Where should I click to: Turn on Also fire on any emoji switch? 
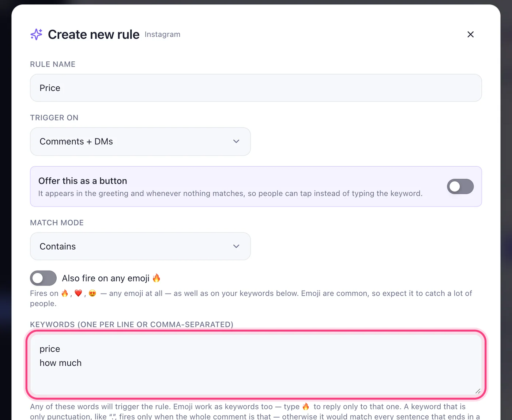[x=43, y=278]
